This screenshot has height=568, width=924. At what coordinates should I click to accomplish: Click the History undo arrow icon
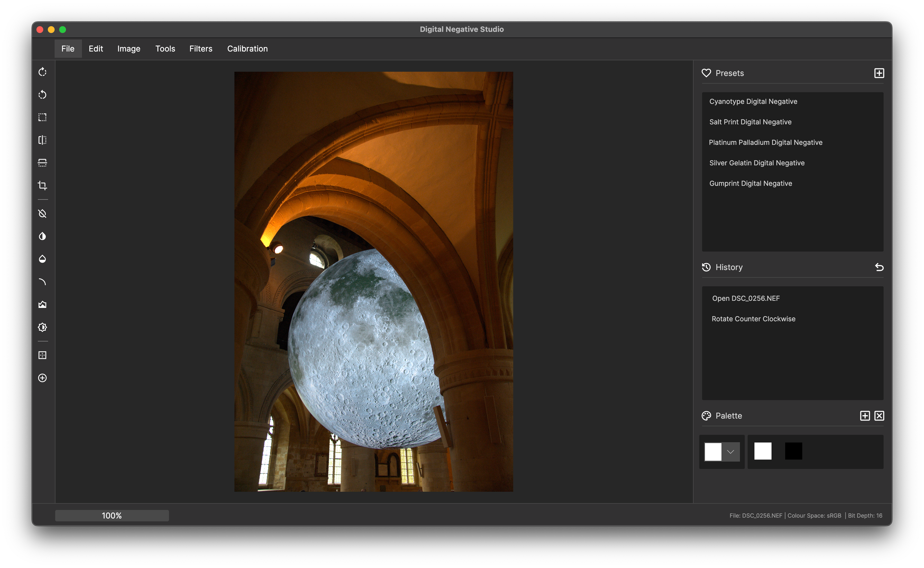point(879,267)
